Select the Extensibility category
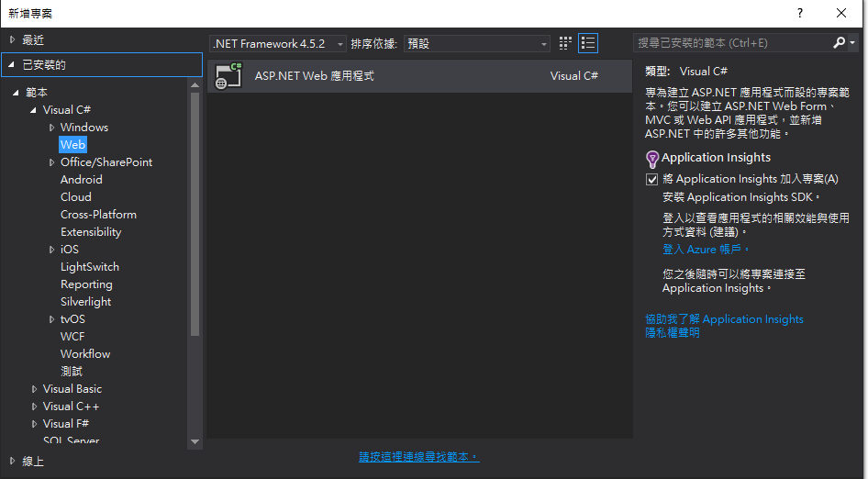This screenshot has width=868, height=479. click(x=91, y=232)
